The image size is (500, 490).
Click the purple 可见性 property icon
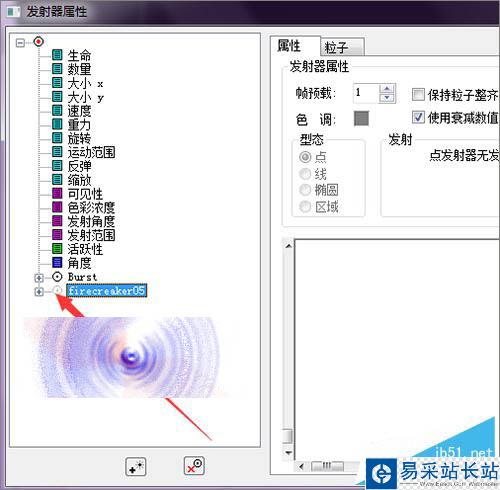click(x=57, y=193)
